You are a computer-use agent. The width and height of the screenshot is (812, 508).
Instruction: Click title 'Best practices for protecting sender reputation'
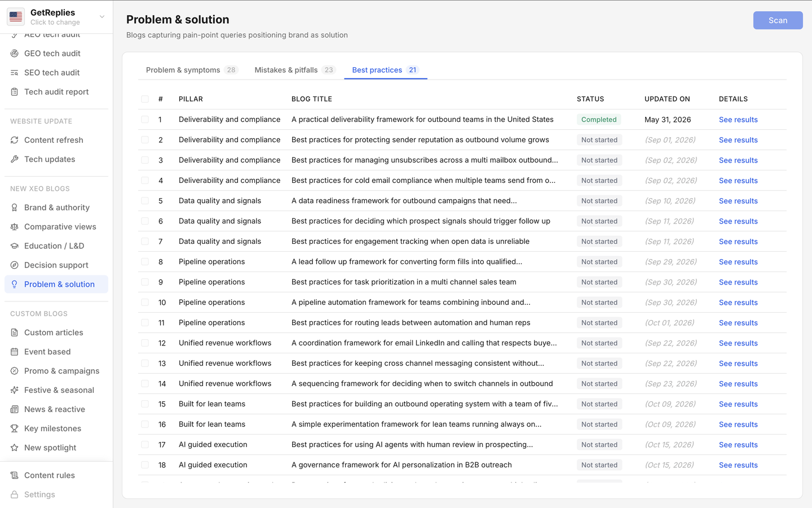pyautogui.click(x=420, y=140)
